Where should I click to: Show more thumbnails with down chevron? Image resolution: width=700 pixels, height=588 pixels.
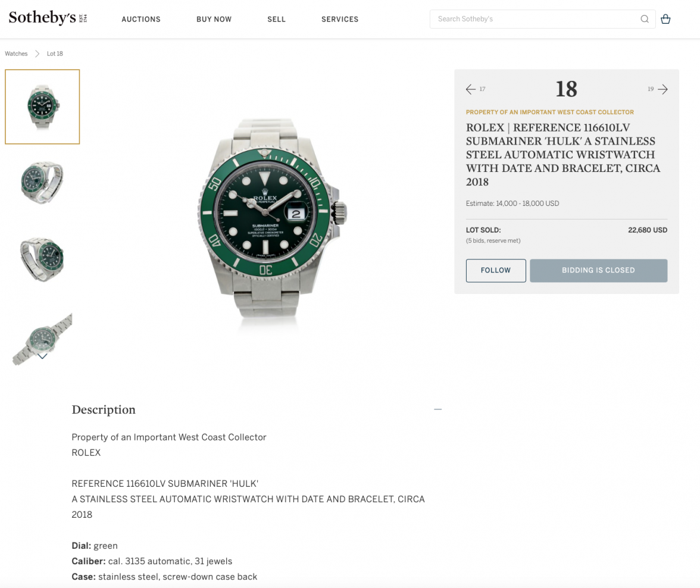(x=42, y=356)
